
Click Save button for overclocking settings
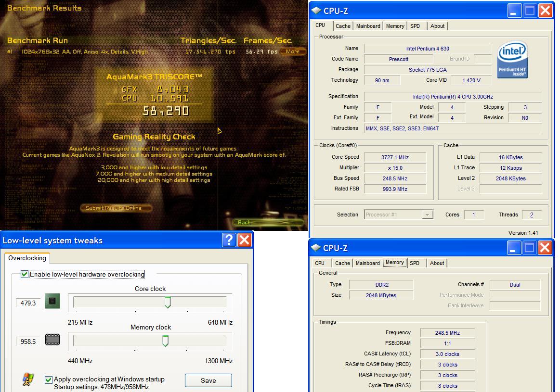point(208,380)
